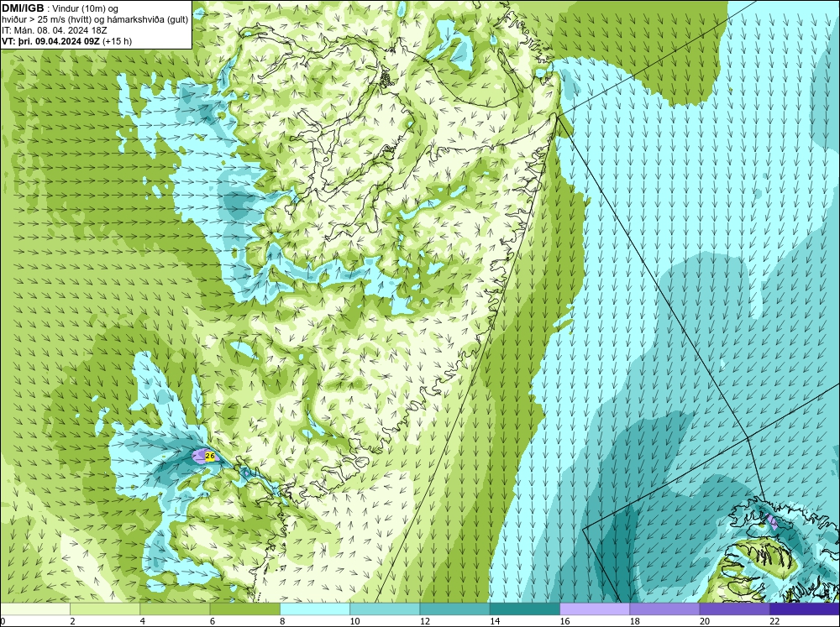Select the 10–12 m/s legend swatch
This screenshot has height=627, width=840.
(x=385, y=609)
